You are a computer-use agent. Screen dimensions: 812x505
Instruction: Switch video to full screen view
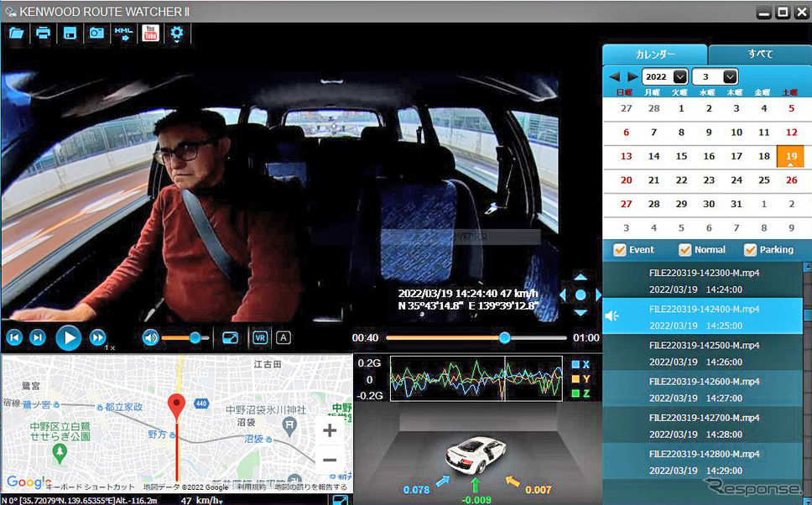(230, 338)
